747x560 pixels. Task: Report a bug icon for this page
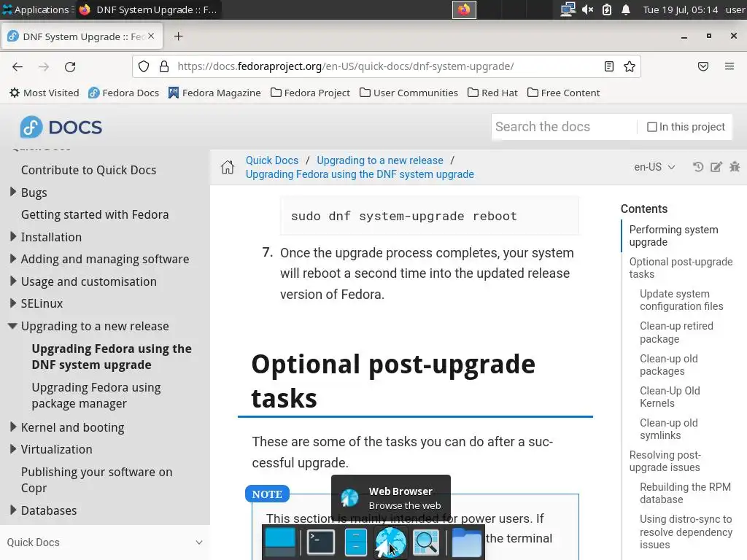coord(735,167)
